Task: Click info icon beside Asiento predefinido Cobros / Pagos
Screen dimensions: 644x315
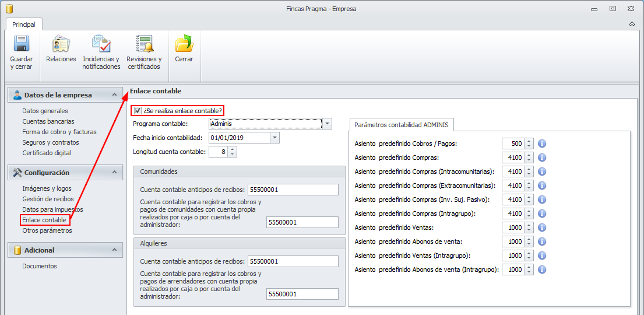Action: pos(541,143)
